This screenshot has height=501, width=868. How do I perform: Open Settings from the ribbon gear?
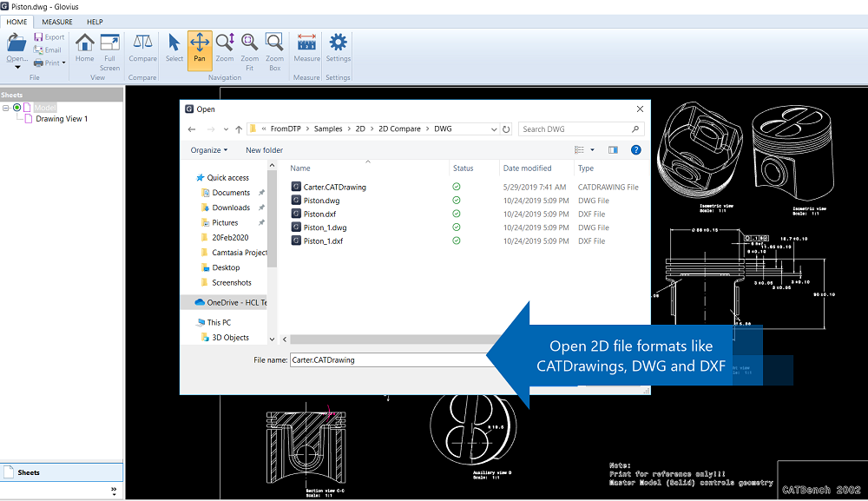click(x=338, y=43)
